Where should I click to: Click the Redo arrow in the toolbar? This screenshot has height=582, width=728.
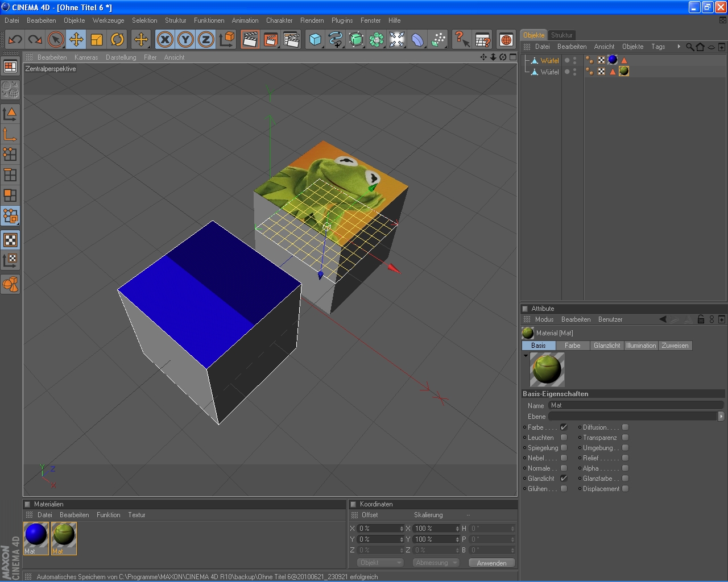pyautogui.click(x=35, y=39)
